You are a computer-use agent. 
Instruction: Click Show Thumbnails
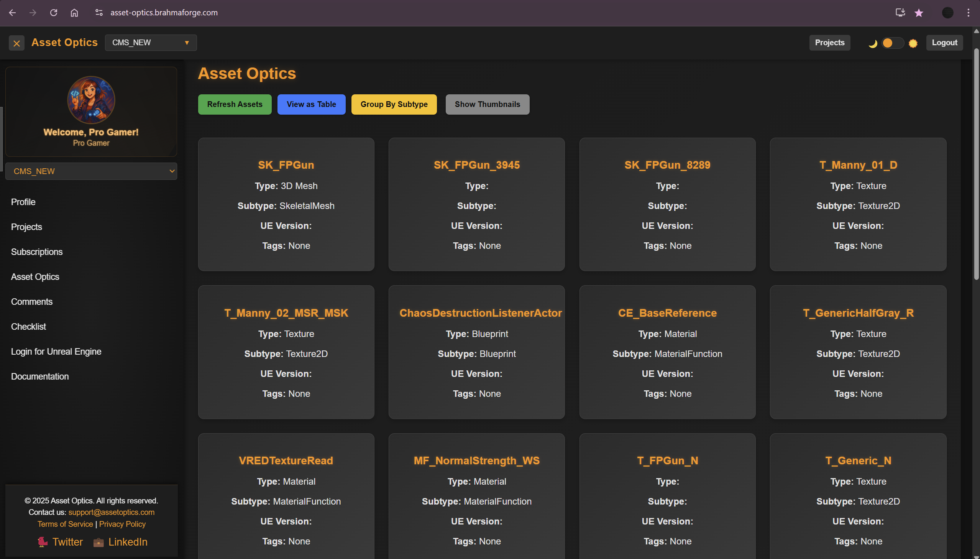(x=487, y=104)
